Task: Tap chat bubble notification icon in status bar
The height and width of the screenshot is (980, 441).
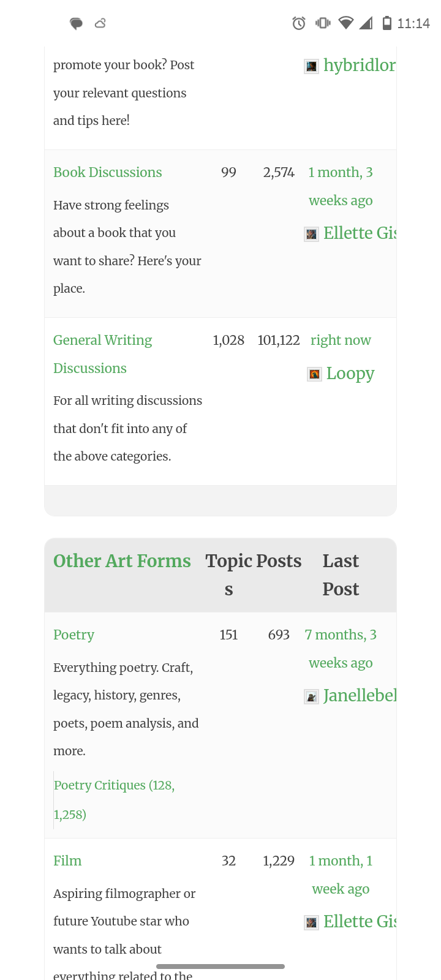Action: [76, 23]
